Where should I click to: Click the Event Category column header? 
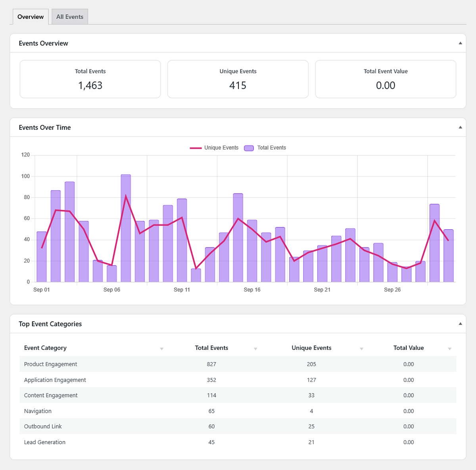[45, 348]
